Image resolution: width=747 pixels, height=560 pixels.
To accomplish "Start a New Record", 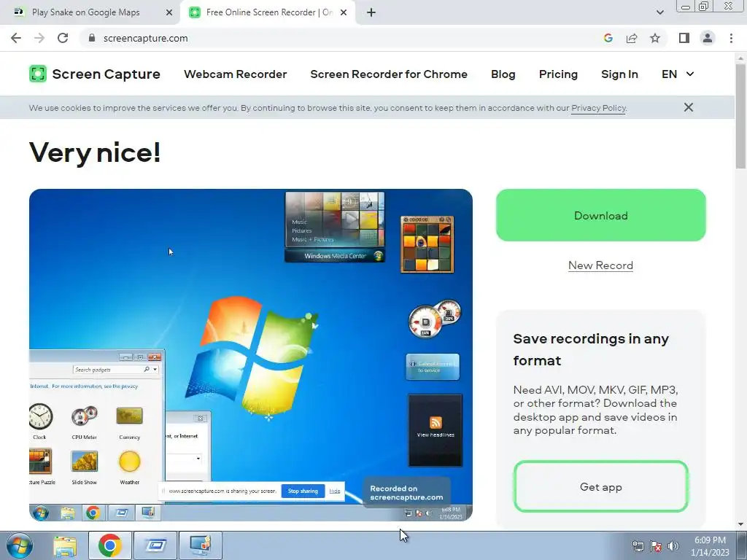I will (601, 265).
